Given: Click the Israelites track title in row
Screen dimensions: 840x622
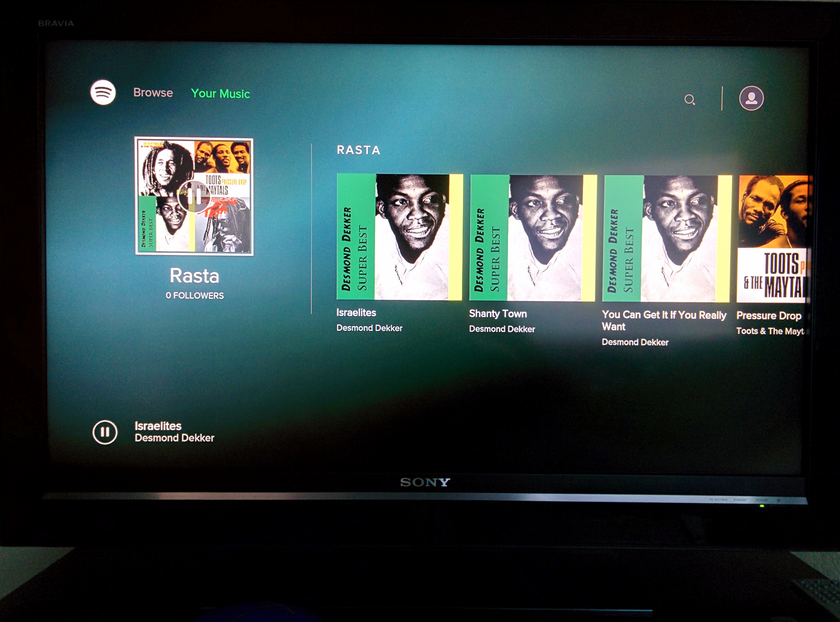Looking at the screenshot, I should click(356, 313).
